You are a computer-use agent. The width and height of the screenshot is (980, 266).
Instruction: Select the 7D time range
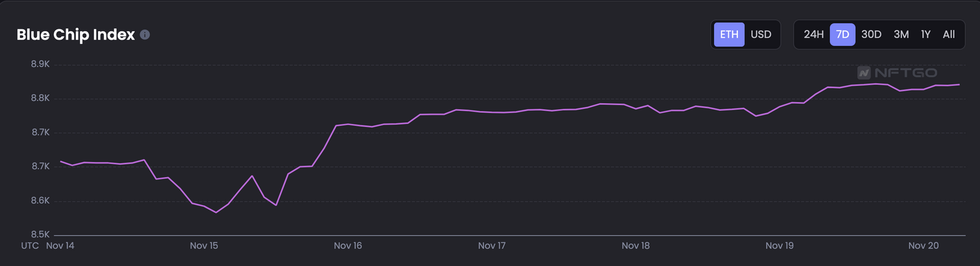coord(842,34)
